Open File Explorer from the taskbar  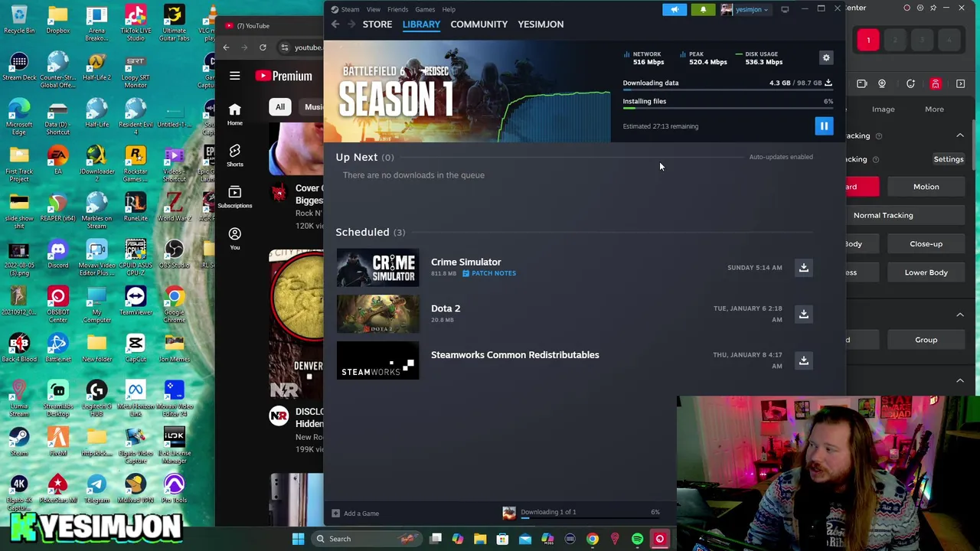pyautogui.click(x=480, y=539)
